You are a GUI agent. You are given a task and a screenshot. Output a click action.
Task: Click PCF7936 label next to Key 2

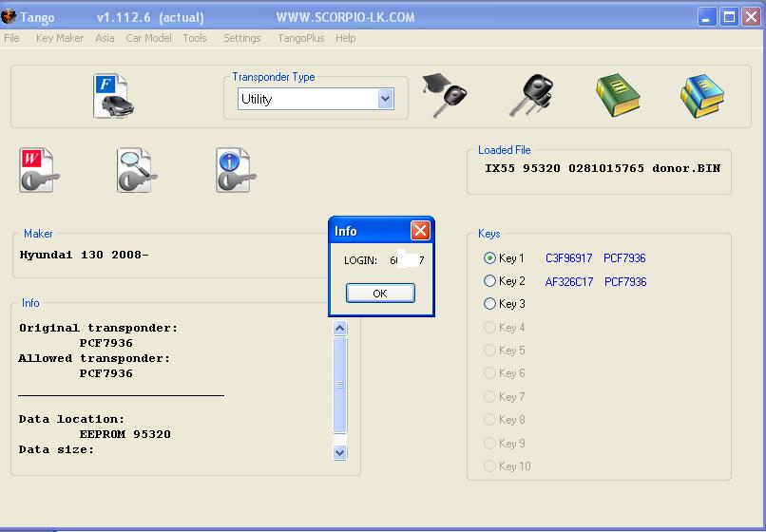coord(625,282)
